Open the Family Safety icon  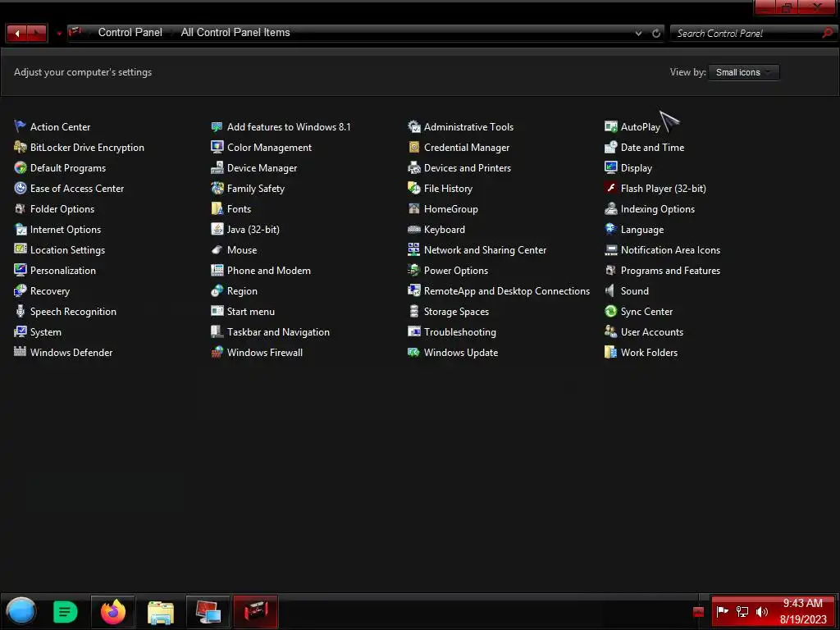[x=217, y=188]
